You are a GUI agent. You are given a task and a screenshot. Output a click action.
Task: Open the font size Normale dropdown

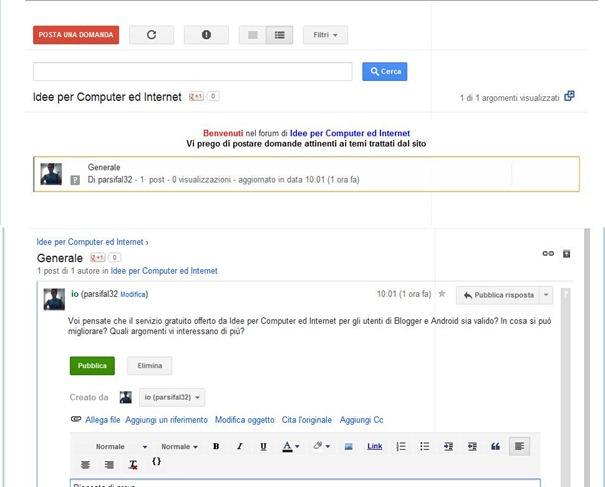(179, 446)
